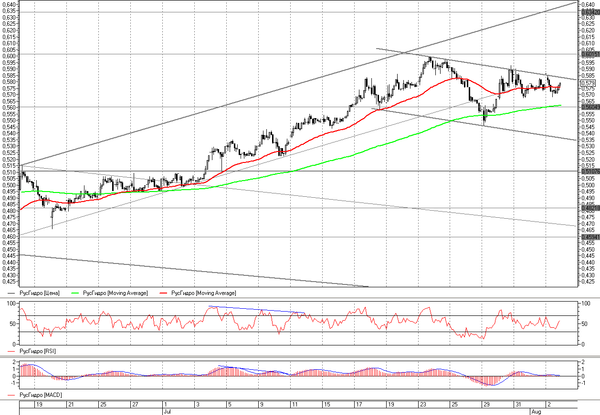Image resolution: width=600 pixels, height=415 pixels.
Task: Click 50 on the left RSI axis
Action: pyautogui.click(x=13, y=324)
